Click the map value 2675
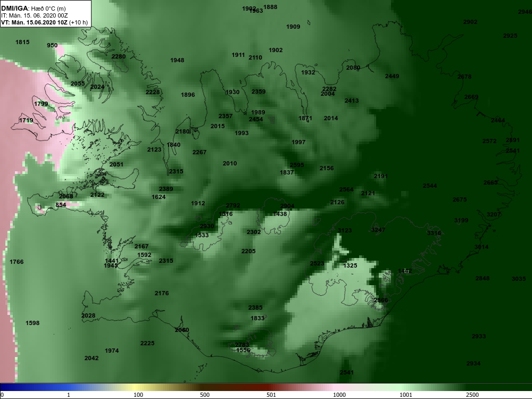 [x=460, y=199]
